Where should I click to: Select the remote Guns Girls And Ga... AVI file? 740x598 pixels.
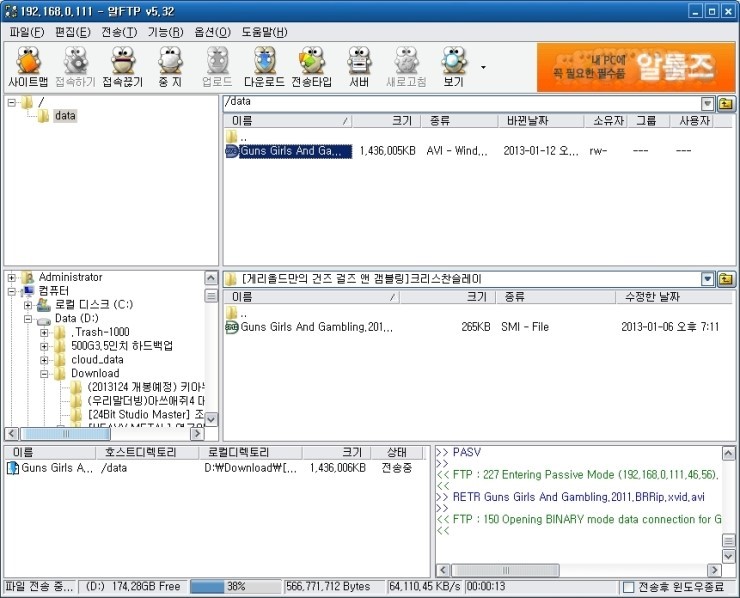click(295, 151)
